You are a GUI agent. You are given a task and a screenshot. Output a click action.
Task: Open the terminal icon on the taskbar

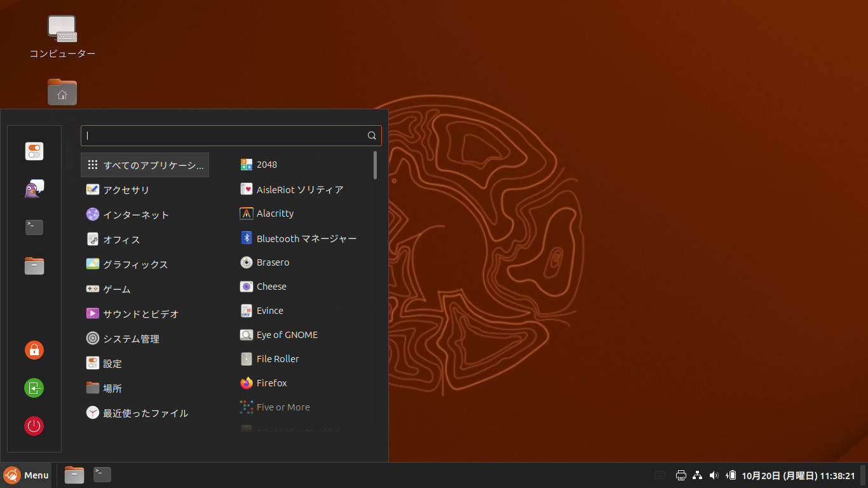click(x=101, y=475)
